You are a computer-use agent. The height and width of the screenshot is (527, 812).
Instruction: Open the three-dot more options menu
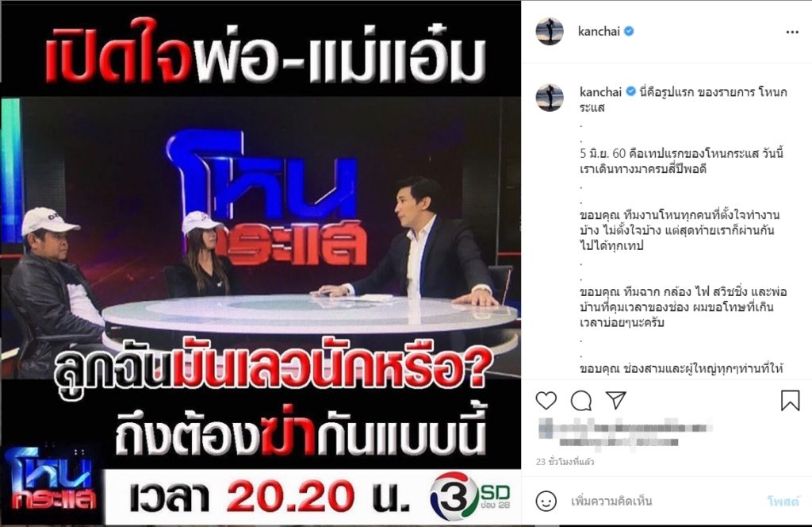(792, 32)
